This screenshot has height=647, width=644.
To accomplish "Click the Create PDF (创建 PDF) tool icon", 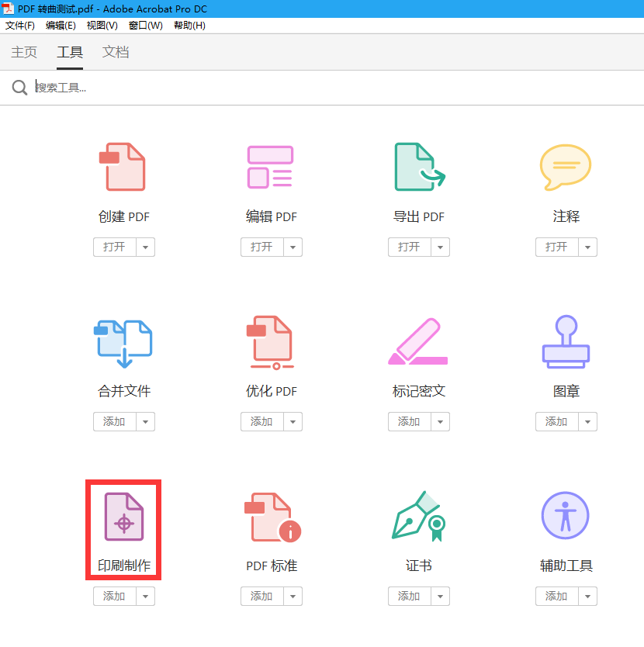I will point(123,167).
